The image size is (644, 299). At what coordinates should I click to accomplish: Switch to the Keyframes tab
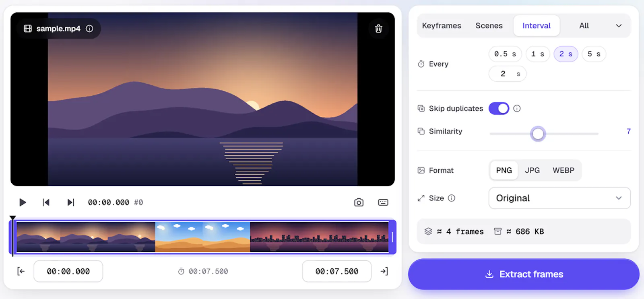(x=442, y=26)
